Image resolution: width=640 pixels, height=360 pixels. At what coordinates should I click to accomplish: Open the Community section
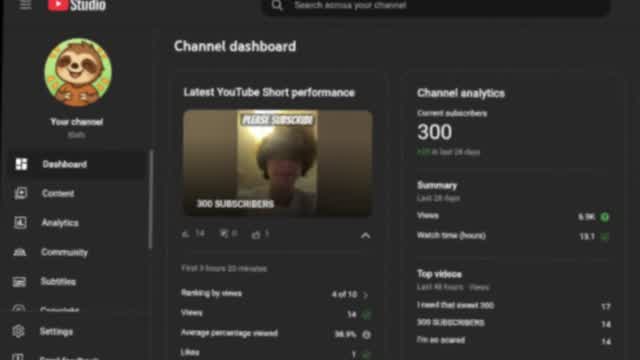pyautogui.click(x=64, y=252)
